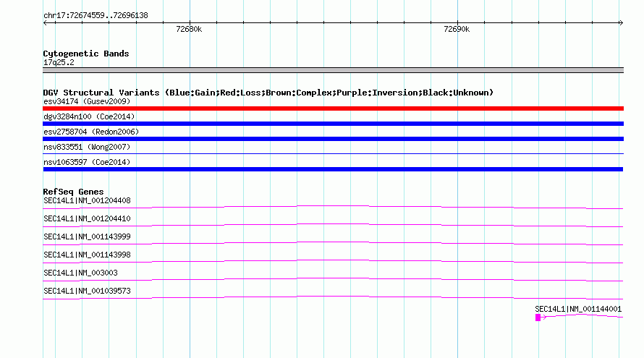Open variant esv34174 (Gusev2009) label

click(87, 101)
